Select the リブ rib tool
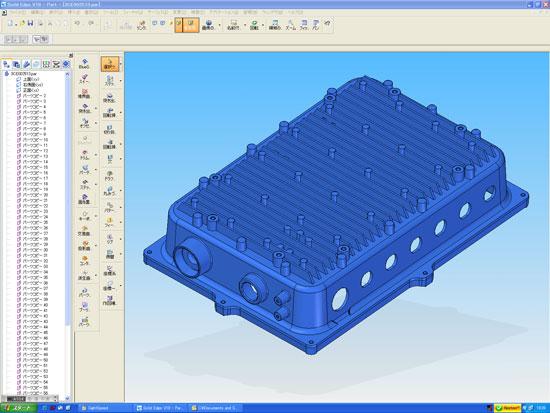The image size is (550, 413). tap(110, 239)
